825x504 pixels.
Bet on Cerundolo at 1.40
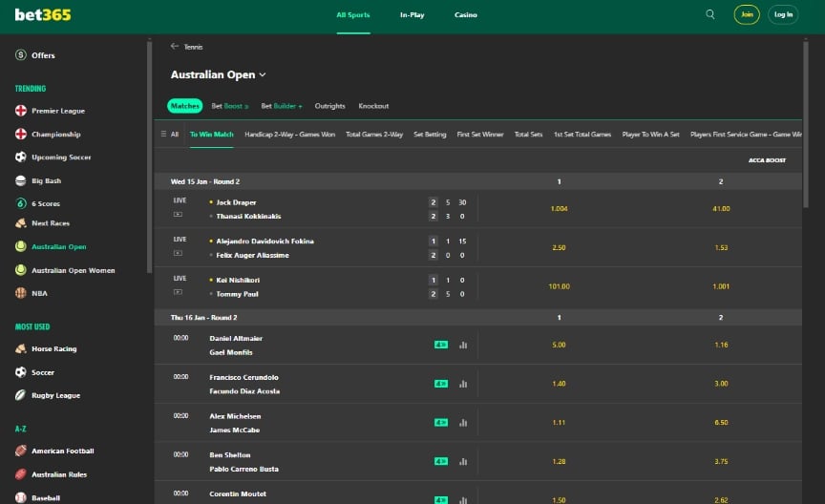tap(559, 384)
